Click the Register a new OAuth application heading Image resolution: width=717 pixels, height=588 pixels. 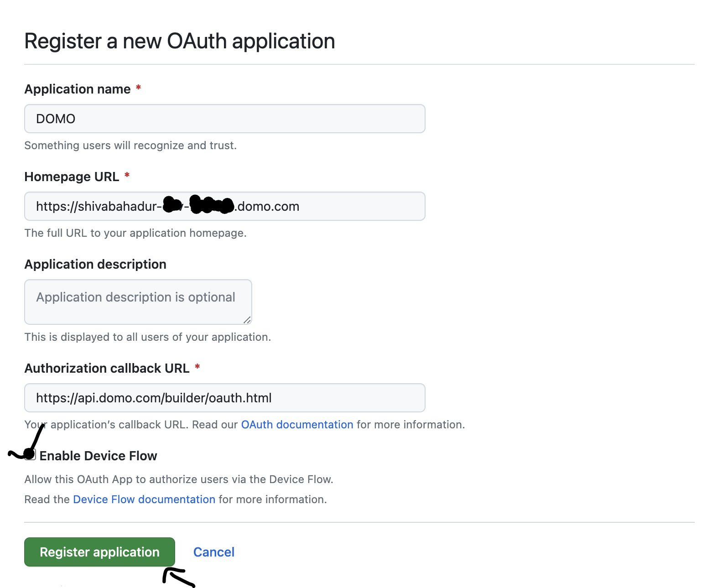[180, 41]
